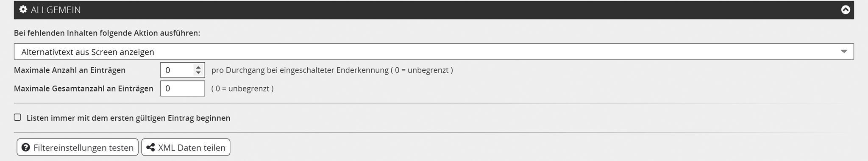Image resolution: width=868 pixels, height=161 pixels.
Task: Click the dropdown arrow of the action selector
Action: (843, 52)
